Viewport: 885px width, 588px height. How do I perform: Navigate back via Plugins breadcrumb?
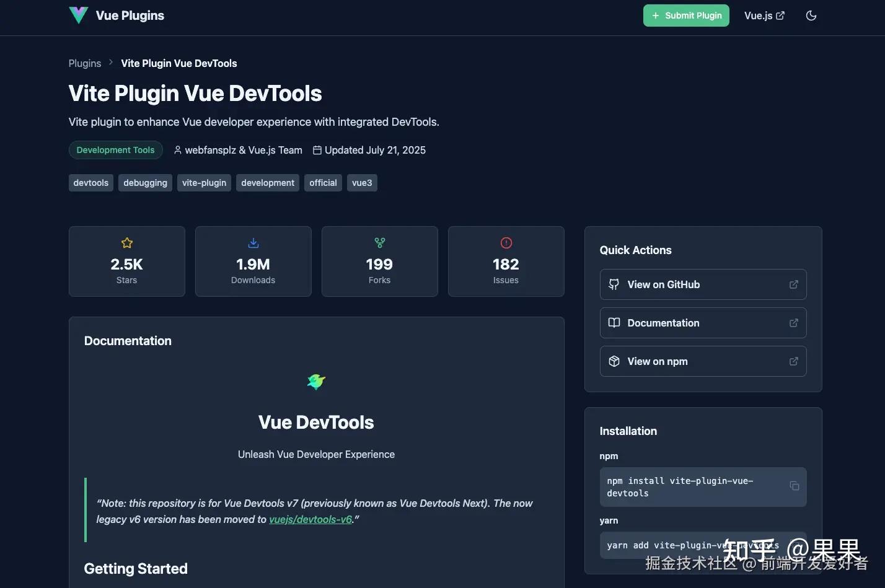point(84,63)
